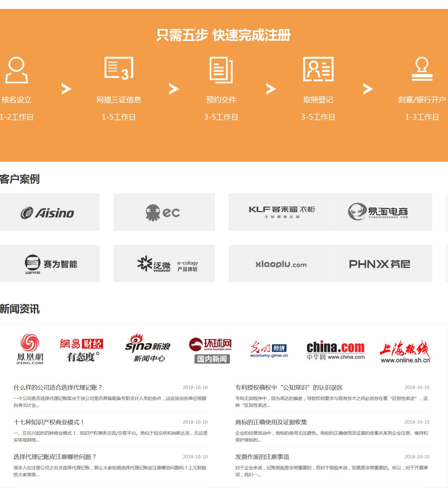Click the 预约交件 step label

pyautogui.click(x=221, y=100)
